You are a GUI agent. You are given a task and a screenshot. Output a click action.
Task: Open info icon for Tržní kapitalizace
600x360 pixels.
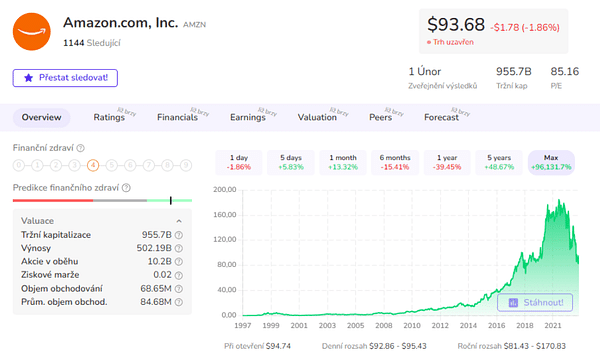click(179, 235)
